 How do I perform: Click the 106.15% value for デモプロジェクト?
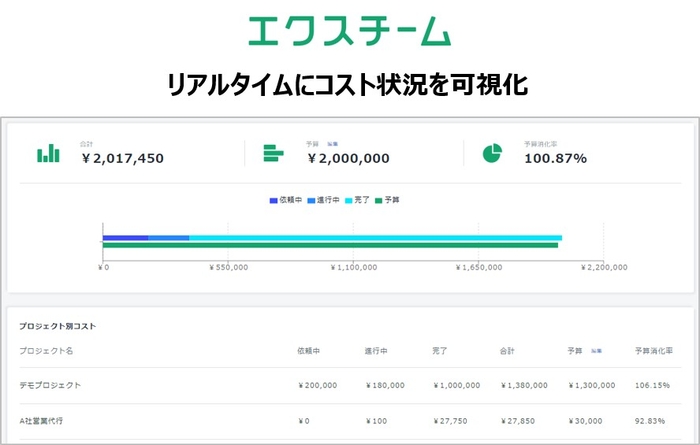(x=653, y=385)
